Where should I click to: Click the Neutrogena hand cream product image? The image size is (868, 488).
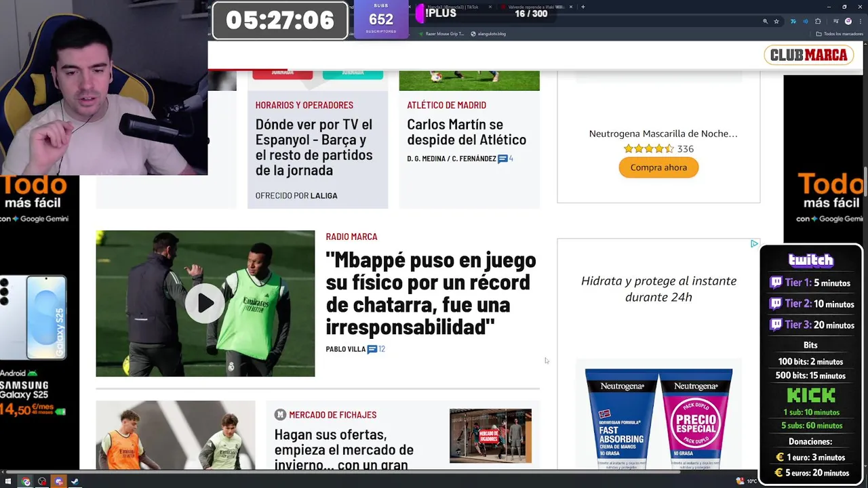coord(658,418)
